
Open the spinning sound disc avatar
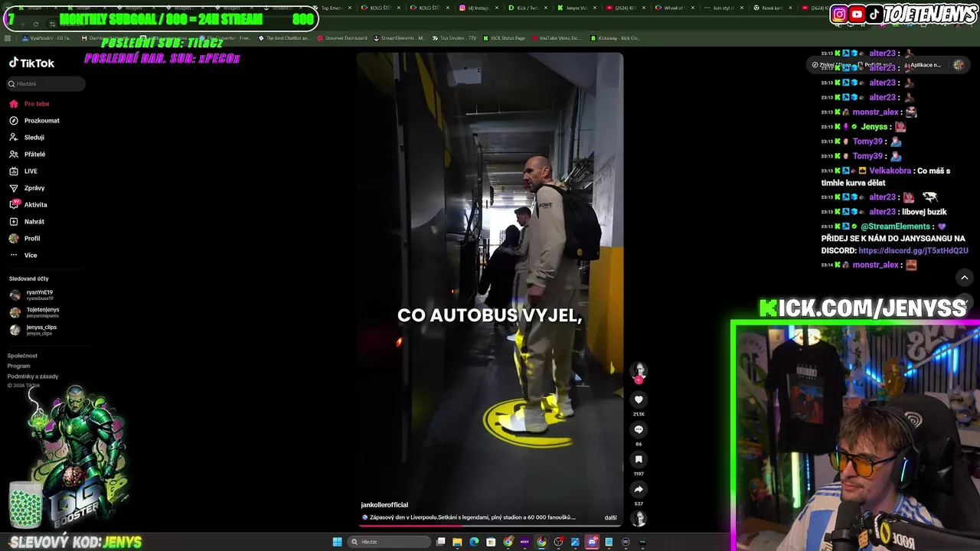[639, 519]
